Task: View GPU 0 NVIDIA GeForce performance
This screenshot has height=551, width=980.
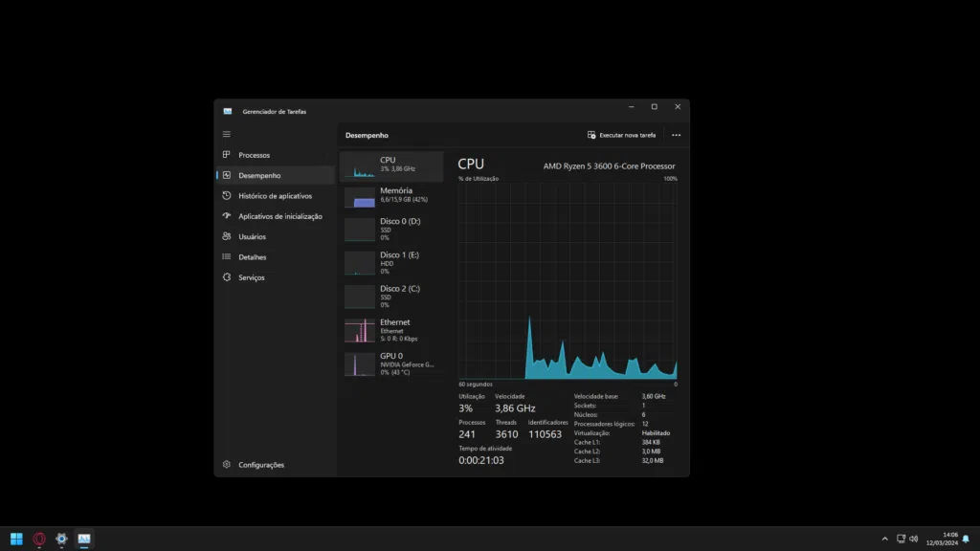Action: (x=391, y=364)
